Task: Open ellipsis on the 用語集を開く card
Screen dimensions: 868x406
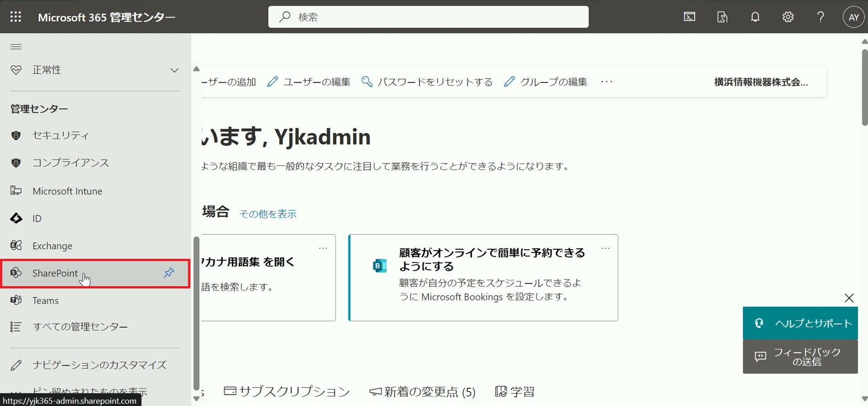Action: coord(323,248)
